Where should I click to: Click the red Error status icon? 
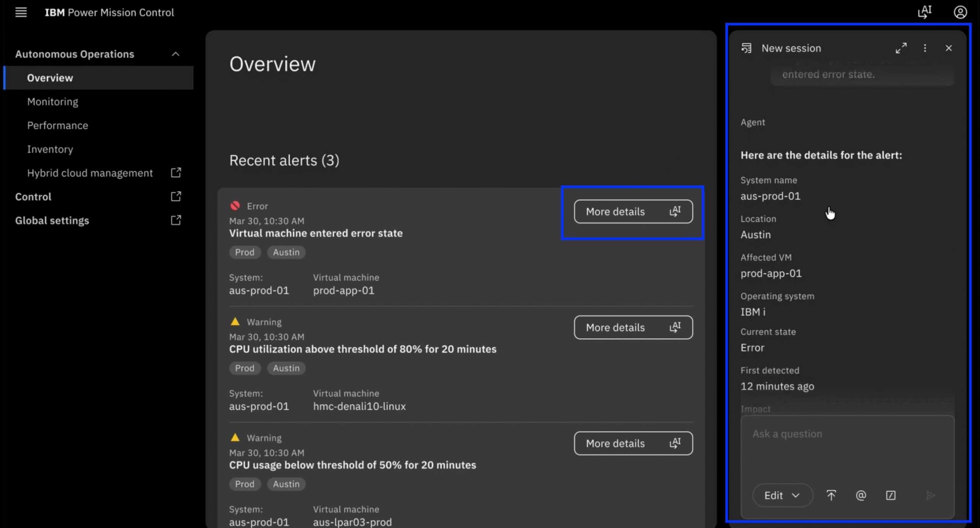coord(235,206)
